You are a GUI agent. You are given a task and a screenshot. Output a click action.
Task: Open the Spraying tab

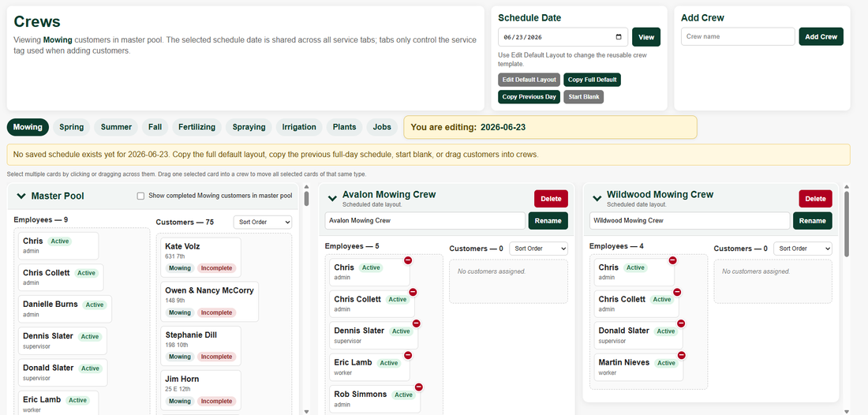(249, 127)
